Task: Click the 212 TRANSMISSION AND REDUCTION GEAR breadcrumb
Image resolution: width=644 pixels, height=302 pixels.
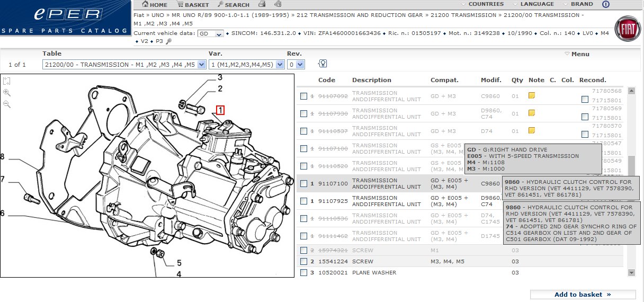Action: (360, 15)
